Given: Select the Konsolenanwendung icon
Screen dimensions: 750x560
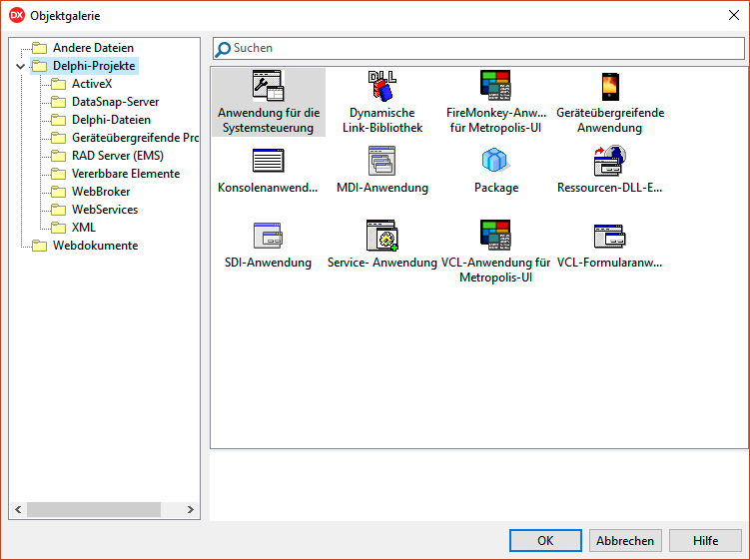Looking at the screenshot, I should 268,160.
